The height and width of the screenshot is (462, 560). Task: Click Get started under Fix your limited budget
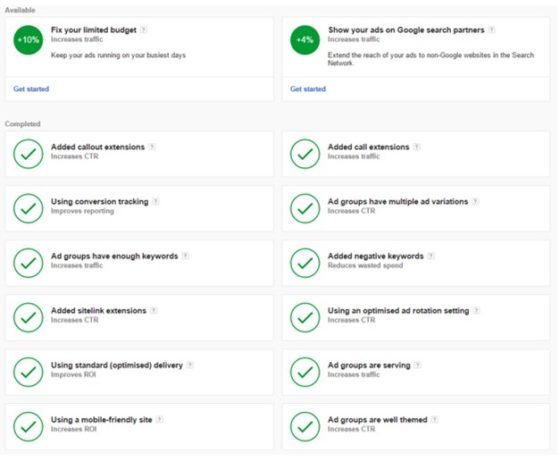point(31,89)
